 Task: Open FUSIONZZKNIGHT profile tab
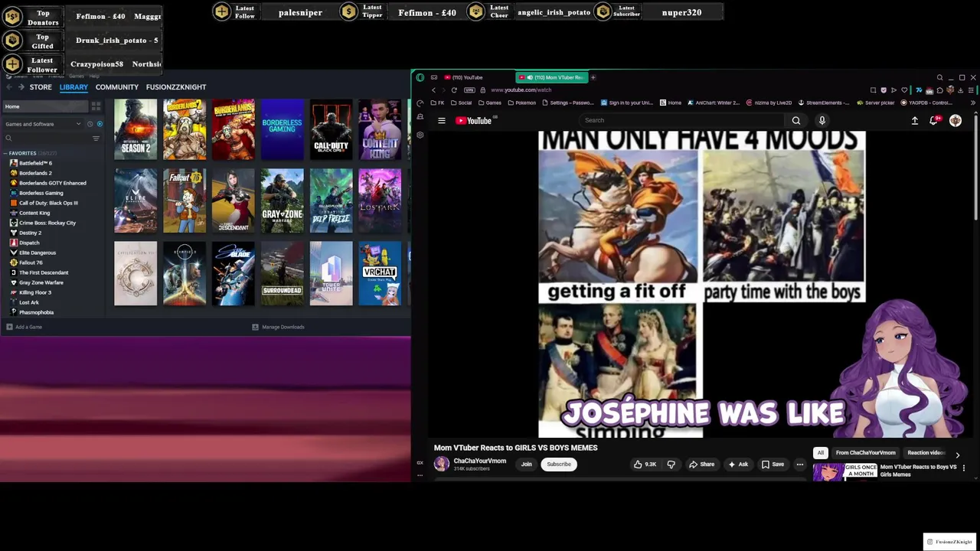176,87
